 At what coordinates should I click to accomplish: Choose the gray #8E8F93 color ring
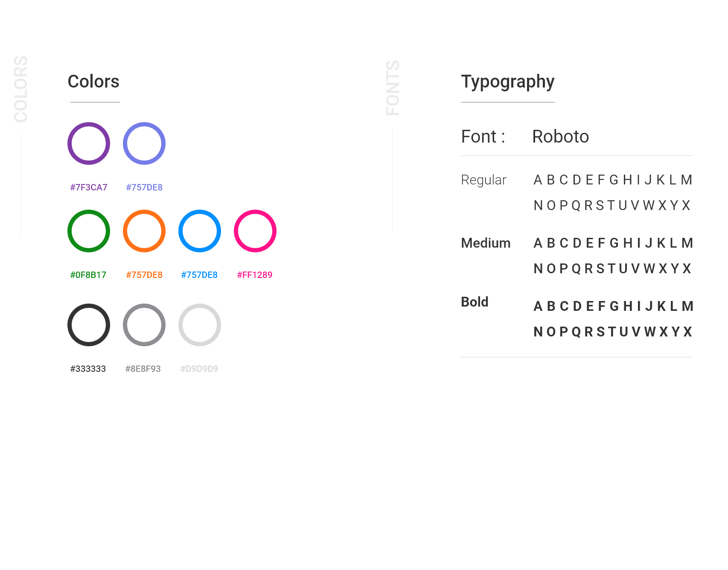coord(144,325)
